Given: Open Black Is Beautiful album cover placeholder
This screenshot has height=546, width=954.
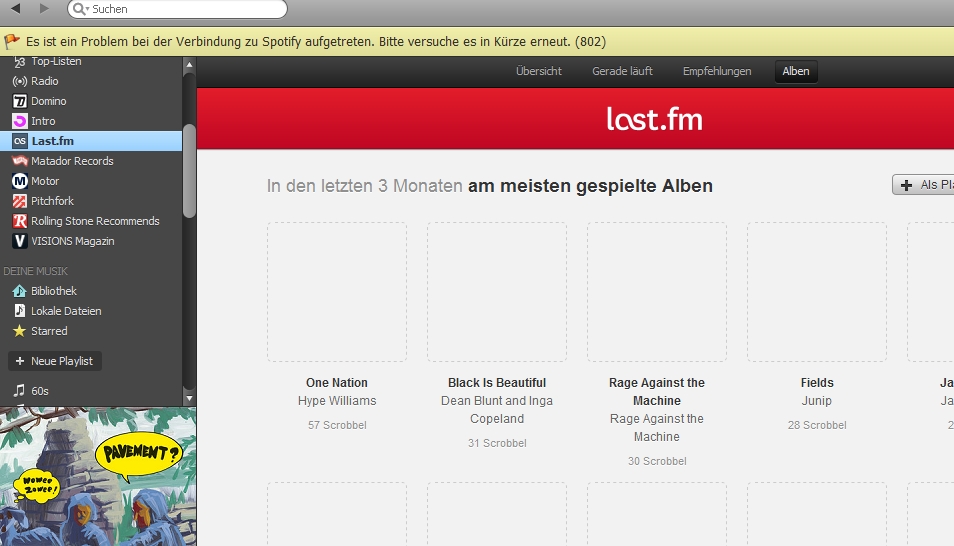Looking at the screenshot, I should point(497,292).
